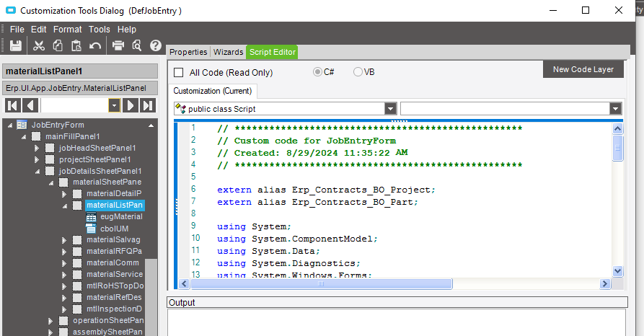
Task: Open the Help menu
Action: pyautogui.click(x=126, y=30)
